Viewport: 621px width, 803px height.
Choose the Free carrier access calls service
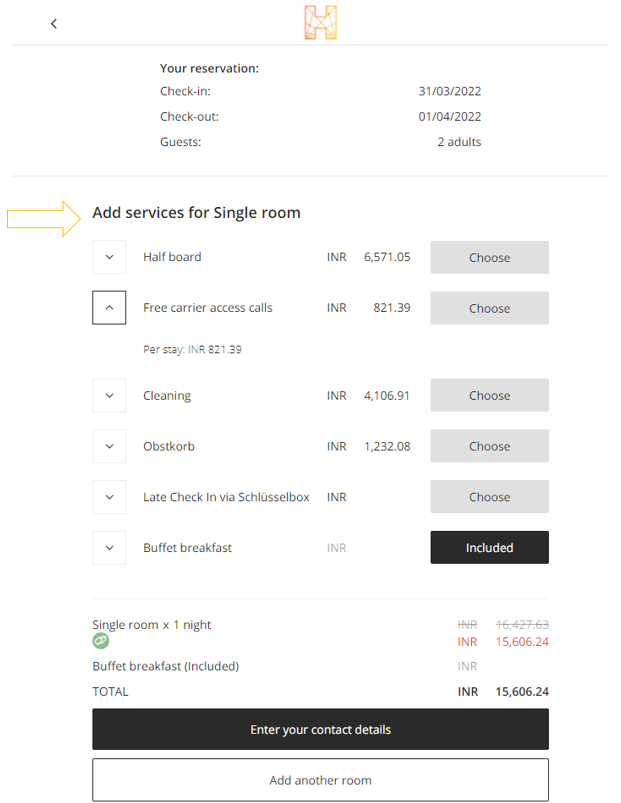489,307
